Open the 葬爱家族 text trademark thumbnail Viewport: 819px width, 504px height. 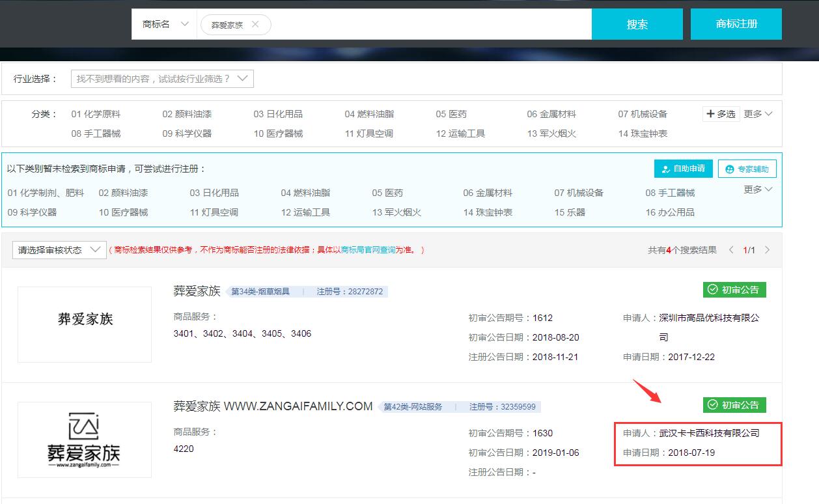85,324
